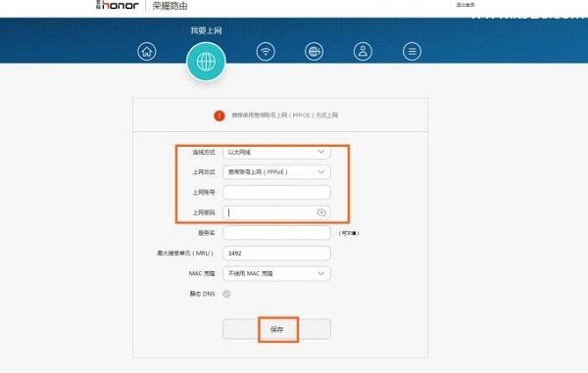Open the more functions menu icon
The height and width of the screenshot is (373, 588).
click(412, 51)
